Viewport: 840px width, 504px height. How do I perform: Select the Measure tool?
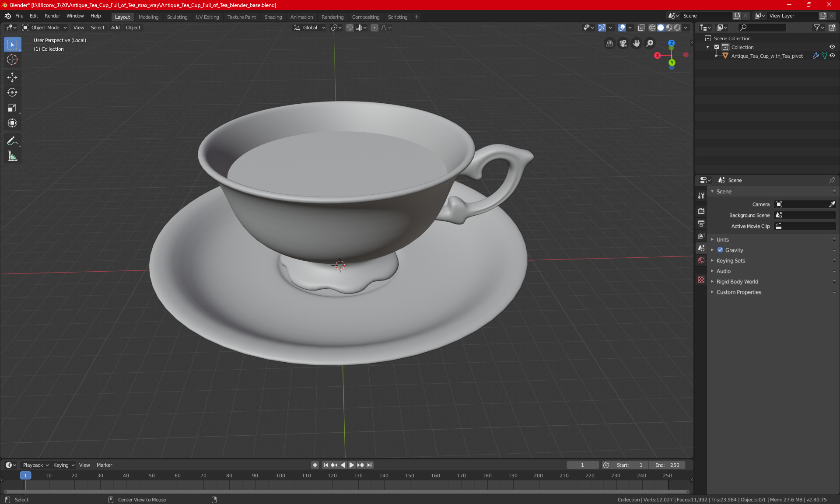[12, 156]
